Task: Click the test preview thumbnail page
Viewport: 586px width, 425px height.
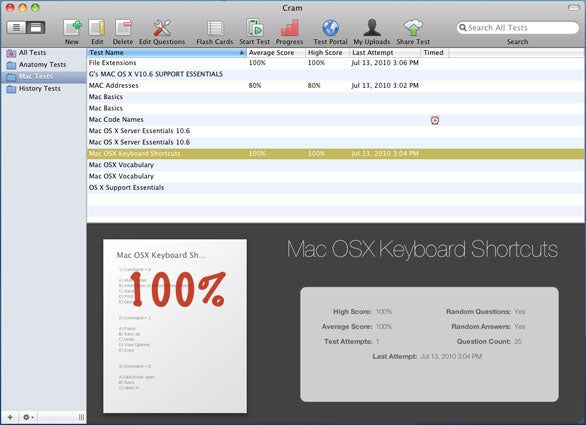Action: point(175,326)
